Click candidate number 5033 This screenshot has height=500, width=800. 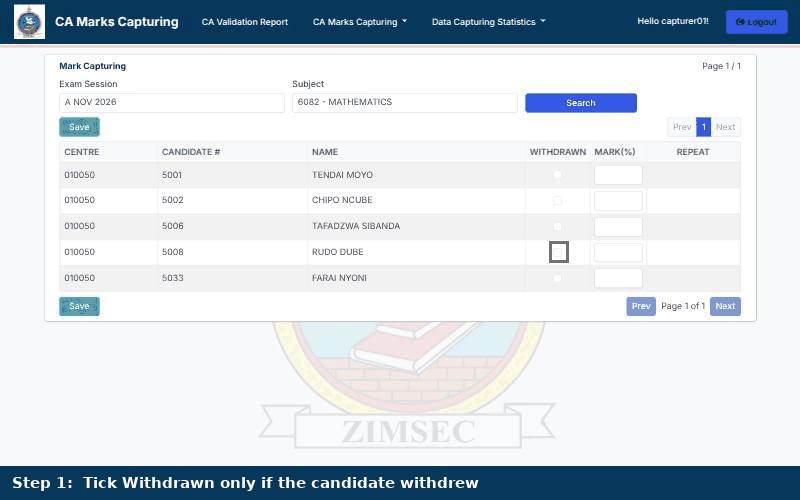click(x=172, y=278)
